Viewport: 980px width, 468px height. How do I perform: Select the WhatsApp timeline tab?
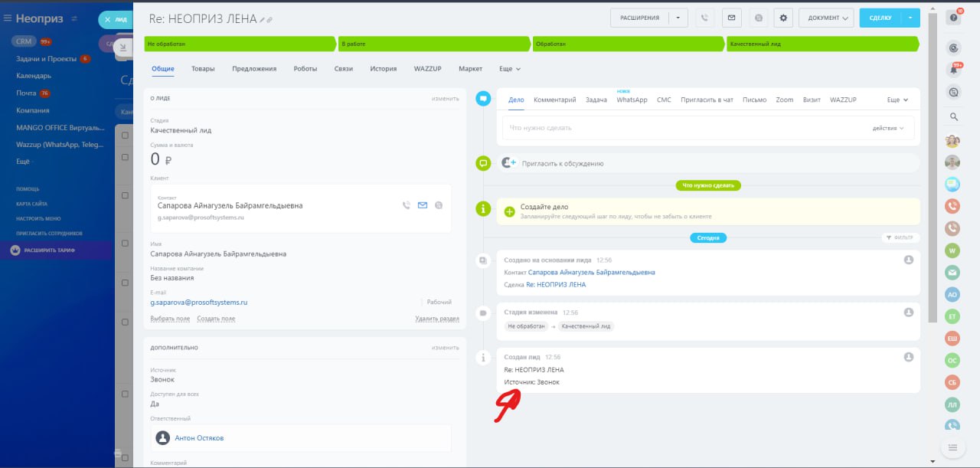pyautogui.click(x=632, y=100)
